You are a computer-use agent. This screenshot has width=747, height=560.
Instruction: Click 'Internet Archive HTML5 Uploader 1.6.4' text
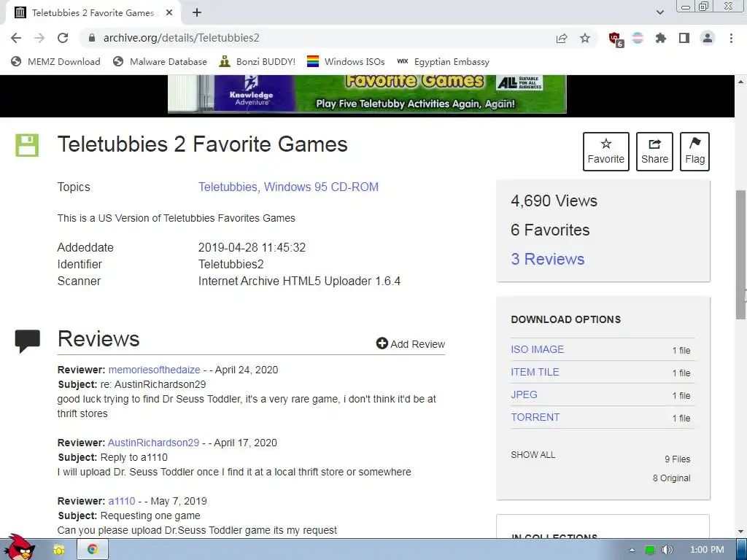[x=299, y=281]
